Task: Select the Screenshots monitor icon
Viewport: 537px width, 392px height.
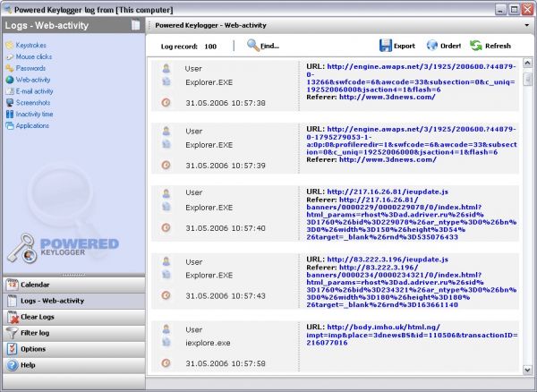Action: pyautogui.click(x=10, y=103)
